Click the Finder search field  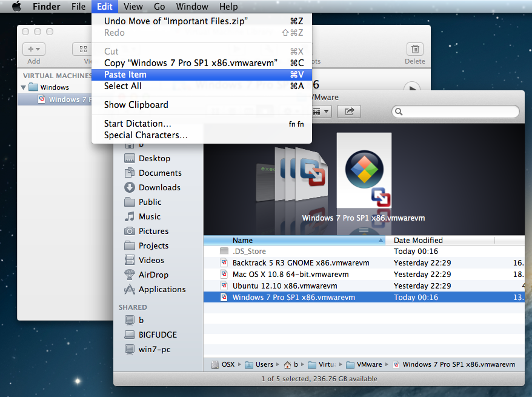coord(456,112)
